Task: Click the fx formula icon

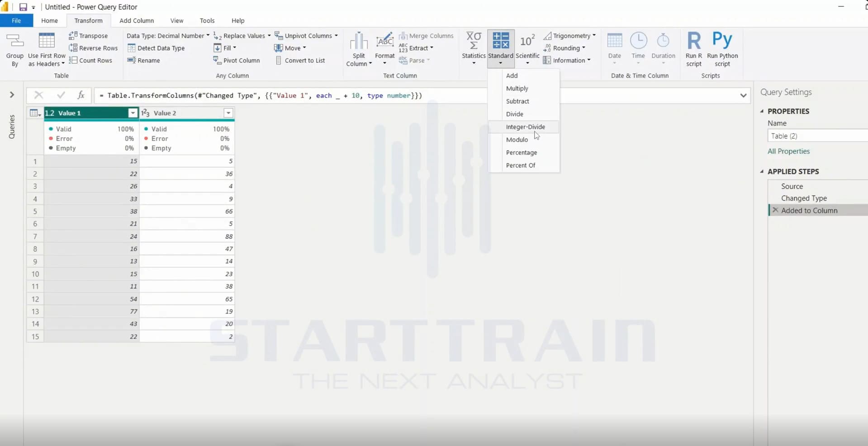Action: pos(81,95)
